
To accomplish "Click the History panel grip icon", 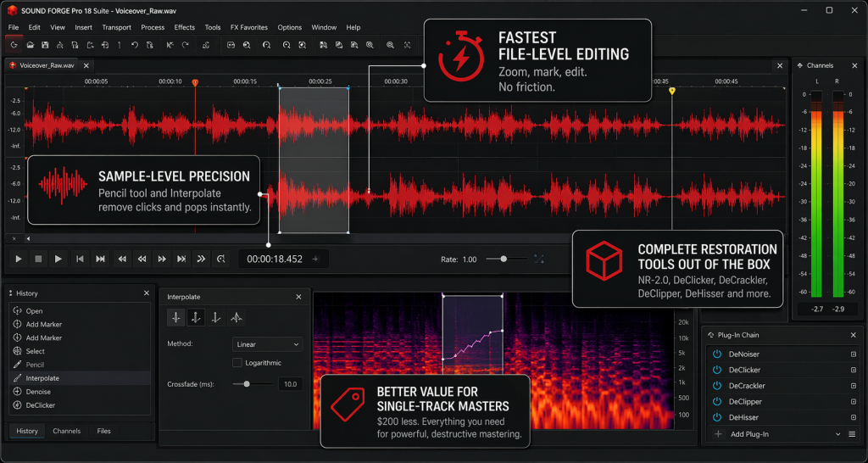I will pyautogui.click(x=10, y=293).
